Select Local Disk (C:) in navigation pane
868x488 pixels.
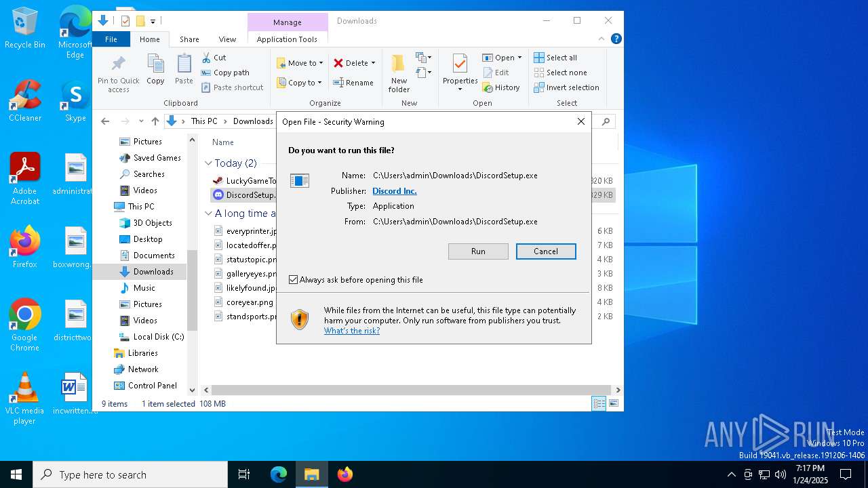(x=151, y=337)
